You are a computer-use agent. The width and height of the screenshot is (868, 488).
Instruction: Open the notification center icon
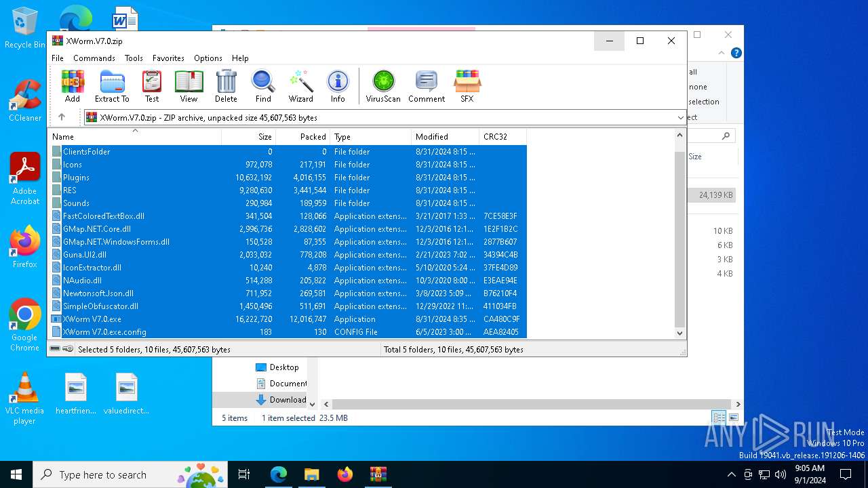pos(846,474)
